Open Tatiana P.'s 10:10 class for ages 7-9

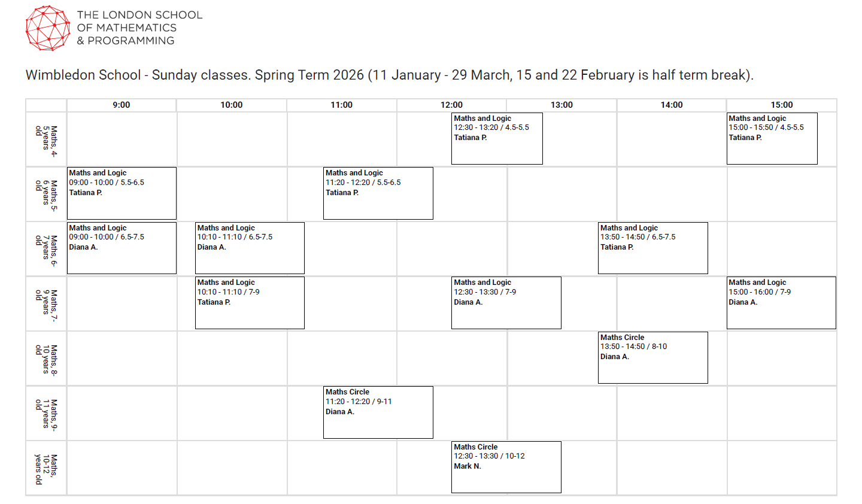[250, 302]
